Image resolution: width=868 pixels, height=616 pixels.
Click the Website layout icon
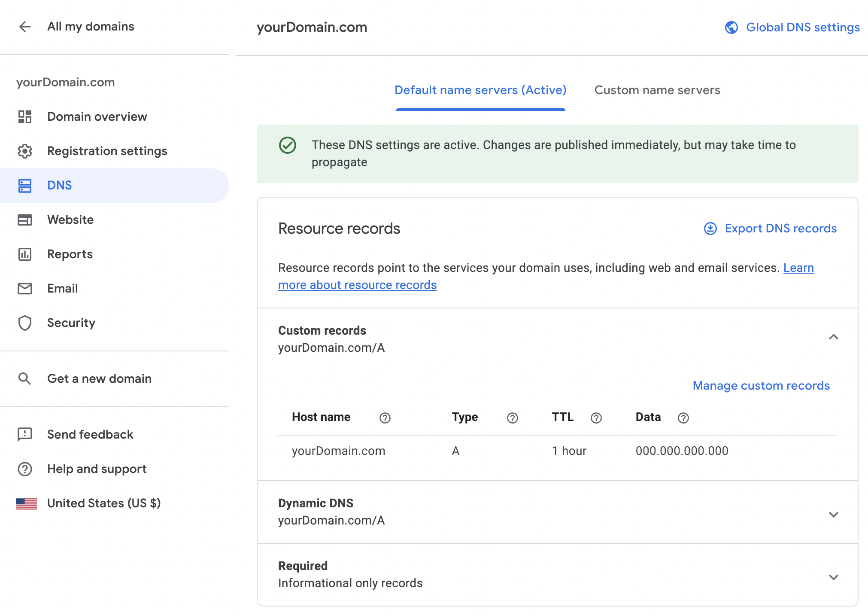pos(25,220)
